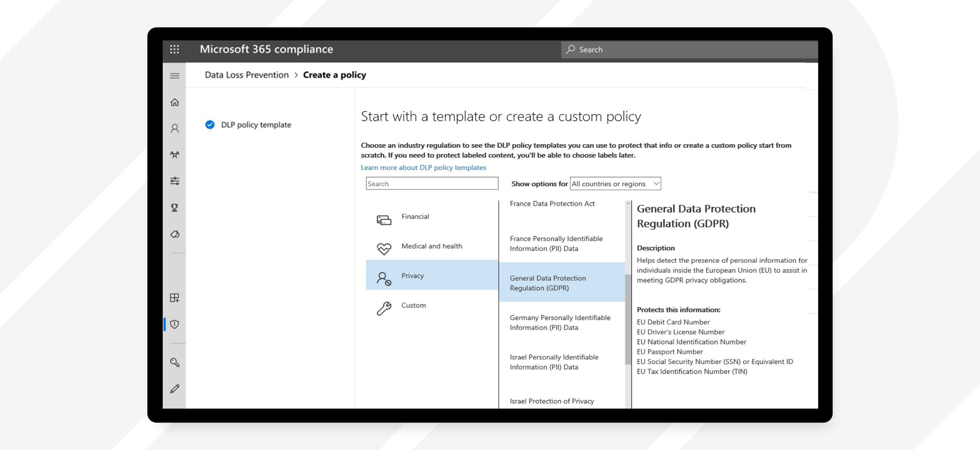Navigate to Data Loss Prevention breadcrumb
980x450 pixels.
coord(247,75)
